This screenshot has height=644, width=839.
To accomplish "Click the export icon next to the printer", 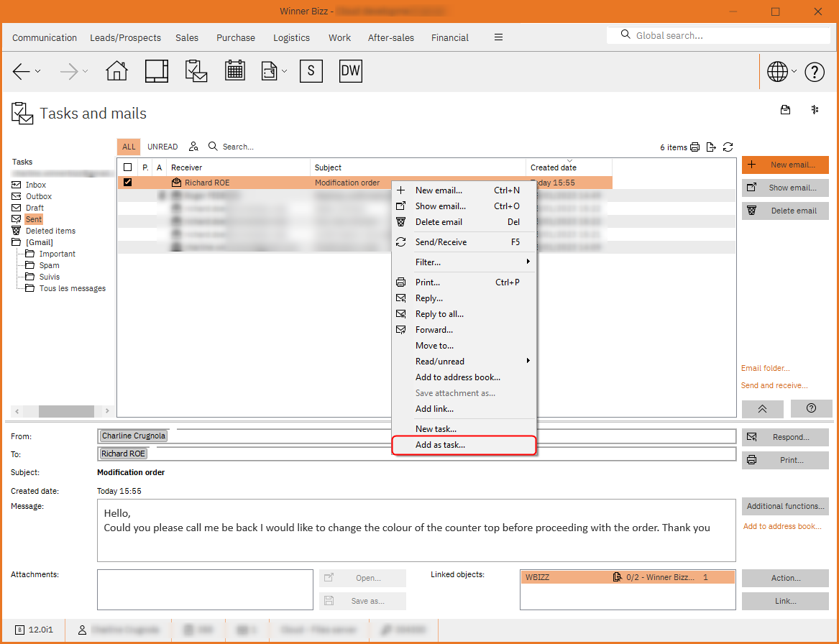I will coord(711,147).
